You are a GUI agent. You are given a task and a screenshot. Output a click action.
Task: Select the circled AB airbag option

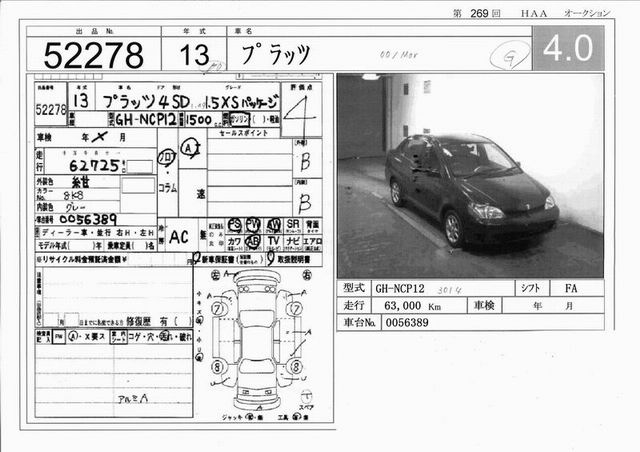coord(253,242)
